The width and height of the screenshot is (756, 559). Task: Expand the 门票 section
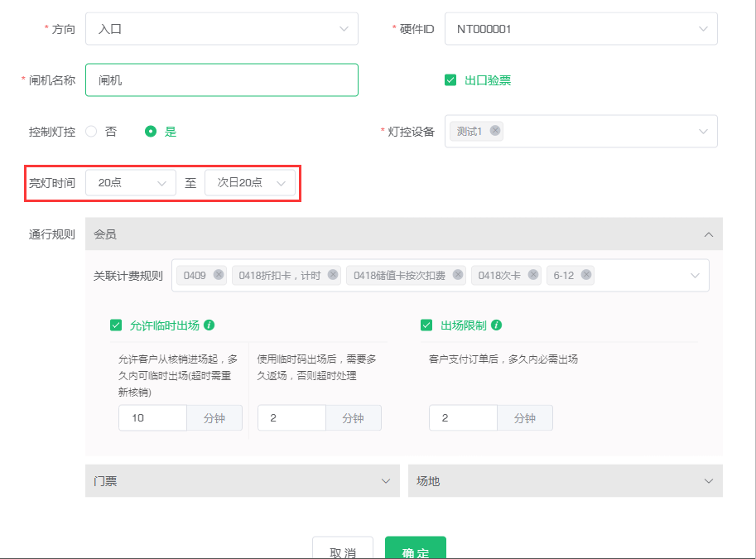click(x=385, y=480)
